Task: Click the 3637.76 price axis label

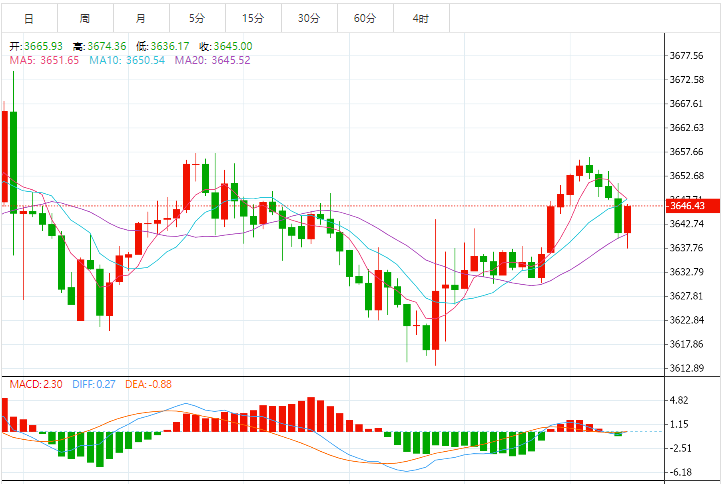Action: click(686, 248)
